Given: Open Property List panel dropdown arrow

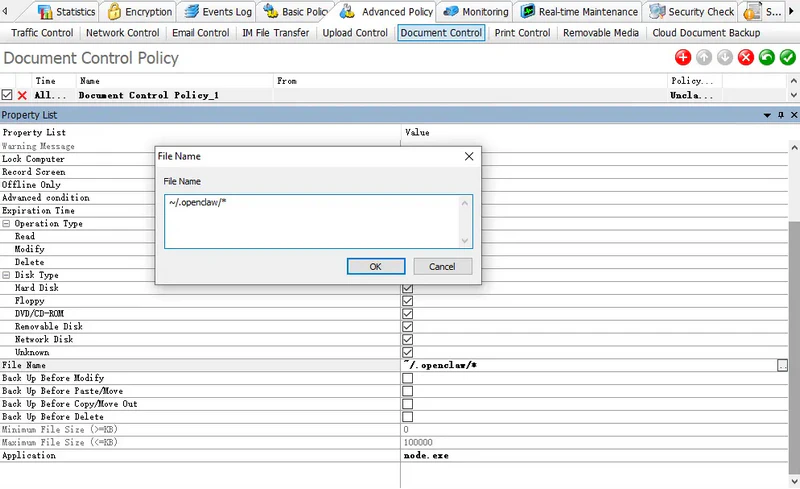Looking at the screenshot, I should [x=767, y=115].
